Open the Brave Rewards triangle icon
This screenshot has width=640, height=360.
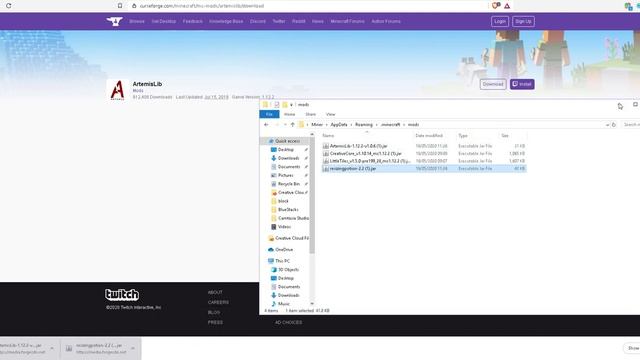(x=507, y=6)
